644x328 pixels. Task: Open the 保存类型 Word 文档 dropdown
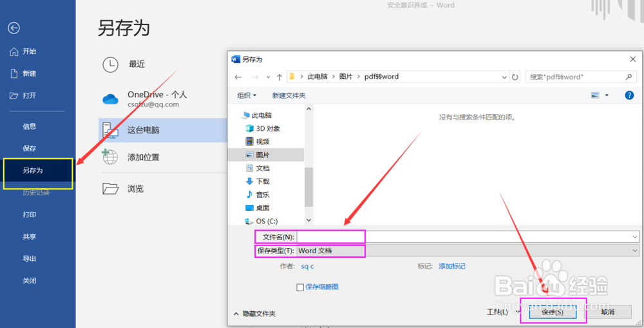coord(468,250)
